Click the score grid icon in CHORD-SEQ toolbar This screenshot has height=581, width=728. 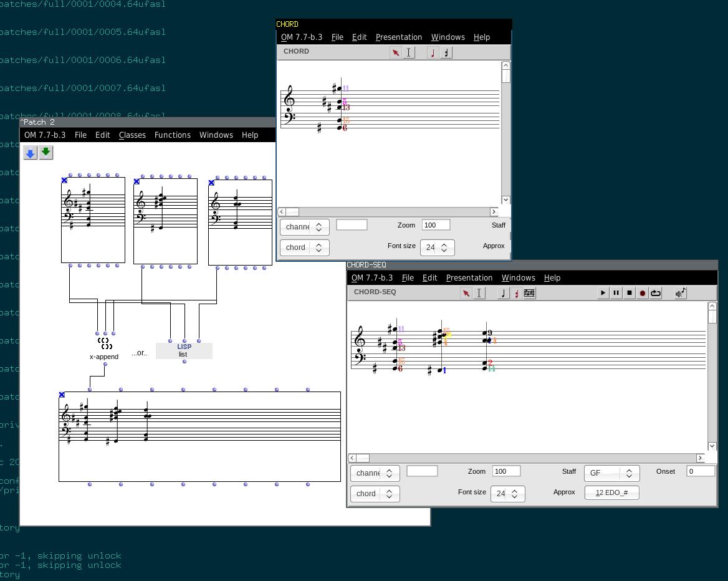[529, 293]
